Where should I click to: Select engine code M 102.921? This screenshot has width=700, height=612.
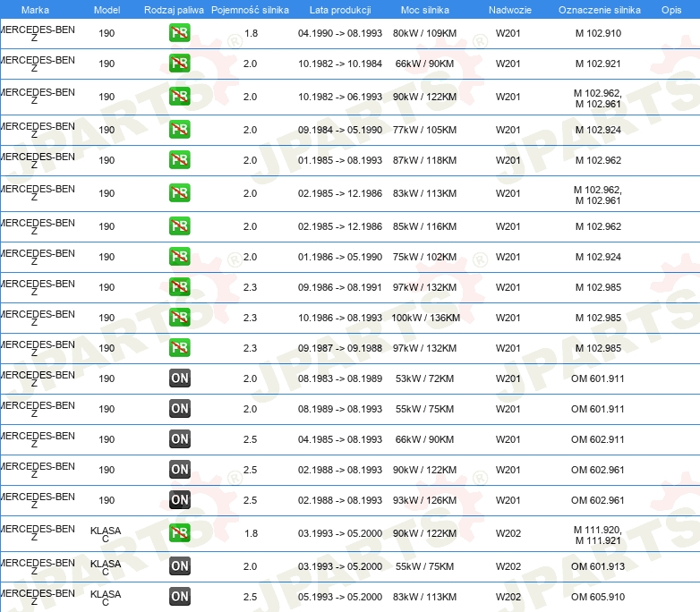(598, 64)
